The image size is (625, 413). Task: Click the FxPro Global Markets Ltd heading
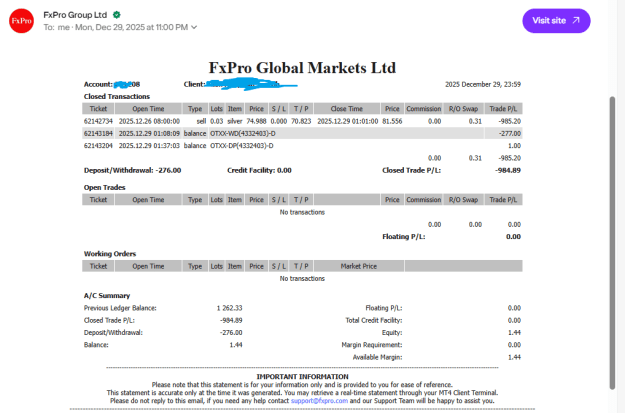[x=302, y=68]
